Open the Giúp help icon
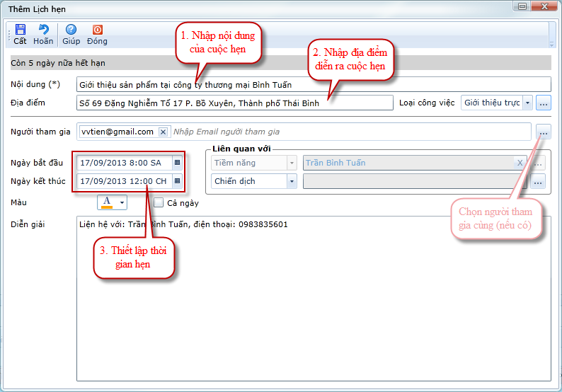This screenshot has width=562, height=392. [71, 30]
